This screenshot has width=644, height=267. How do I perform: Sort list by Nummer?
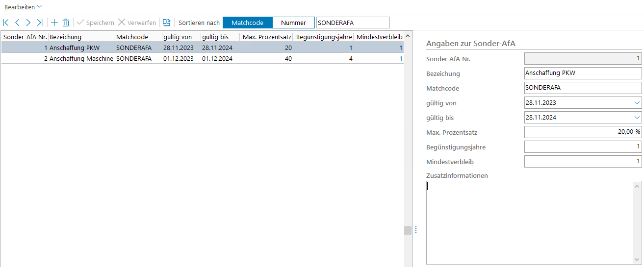click(x=293, y=23)
